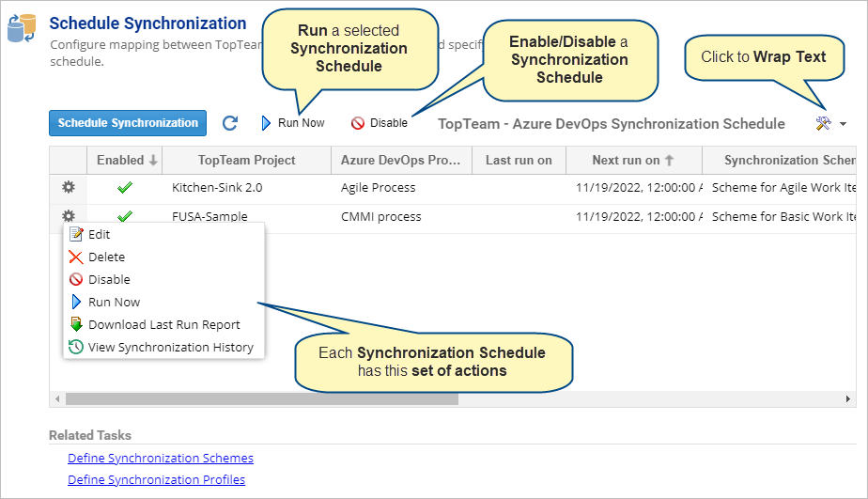Click the Schedule Synchronization database header icon
This screenshot has width=868, height=499.
22,28
